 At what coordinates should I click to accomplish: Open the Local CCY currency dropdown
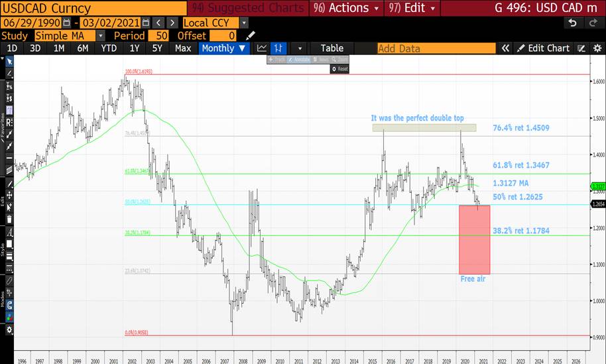[244, 23]
